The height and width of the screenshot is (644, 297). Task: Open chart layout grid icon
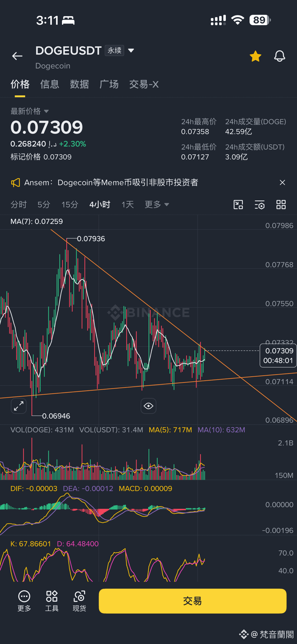click(x=281, y=205)
